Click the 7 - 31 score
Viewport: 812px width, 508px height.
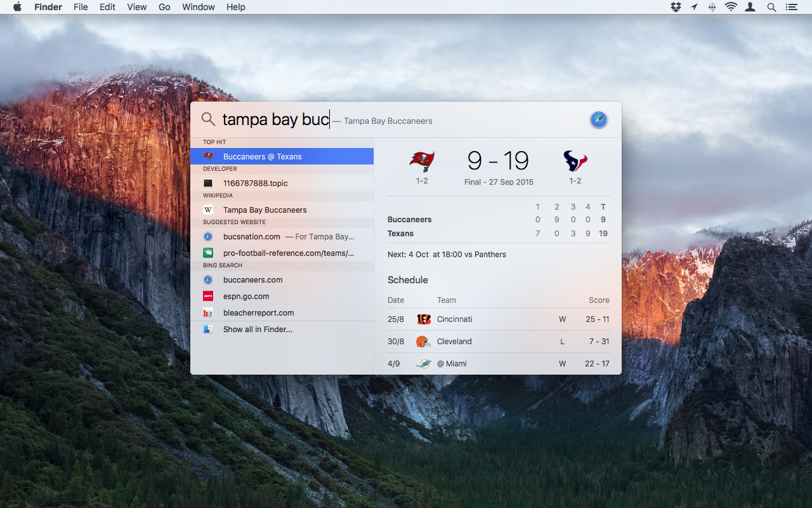click(x=599, y=342)
